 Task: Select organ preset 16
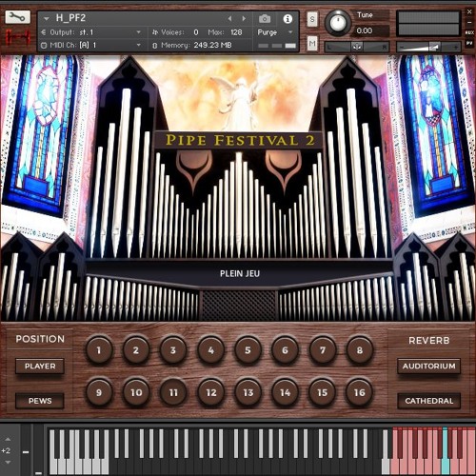tap(360, 392)
